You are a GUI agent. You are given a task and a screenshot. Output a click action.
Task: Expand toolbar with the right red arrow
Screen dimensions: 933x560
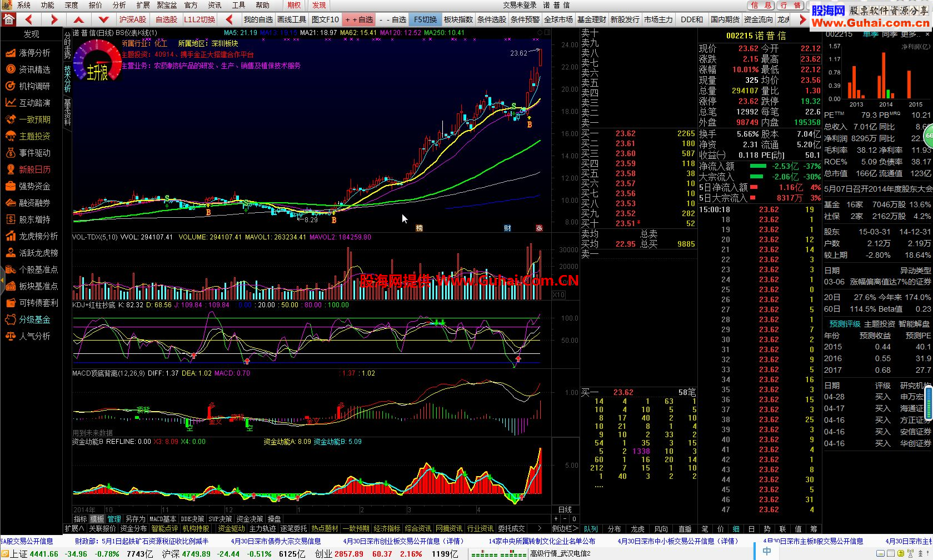click(x=802, y=19)
